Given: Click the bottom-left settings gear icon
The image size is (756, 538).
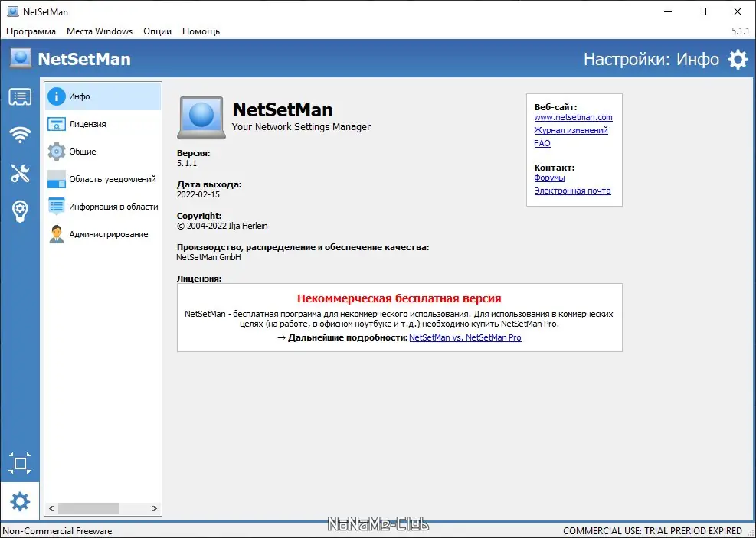Looking at the screenshot, I should point(20,502).
